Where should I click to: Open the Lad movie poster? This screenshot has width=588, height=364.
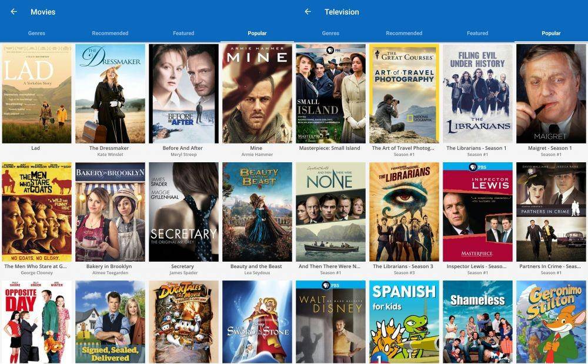pyautogui.click(x=36, y=93)
